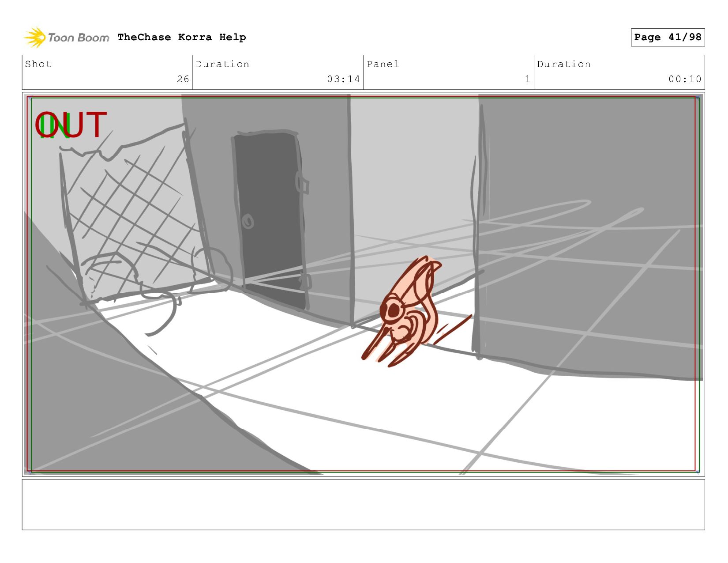Click the 'Page 41/98' box
The height and width of the screenshot is (563, 728).
(668, 37)
